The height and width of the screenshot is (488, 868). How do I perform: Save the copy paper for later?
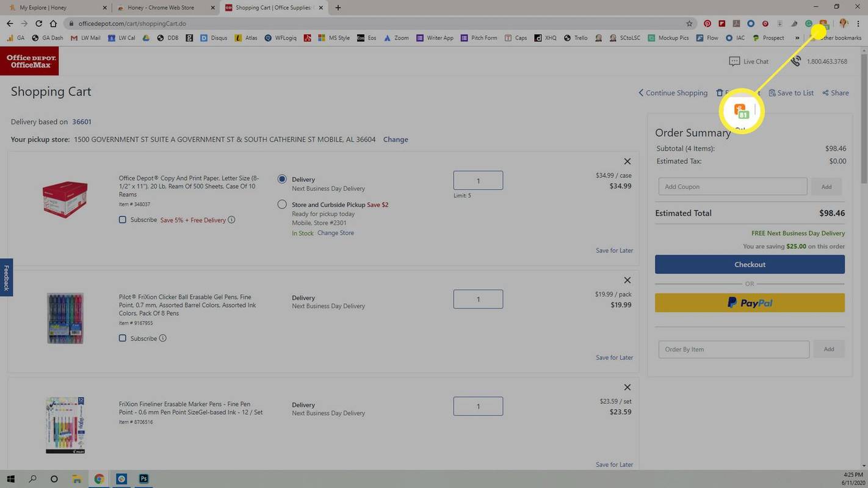pos(614,251)
